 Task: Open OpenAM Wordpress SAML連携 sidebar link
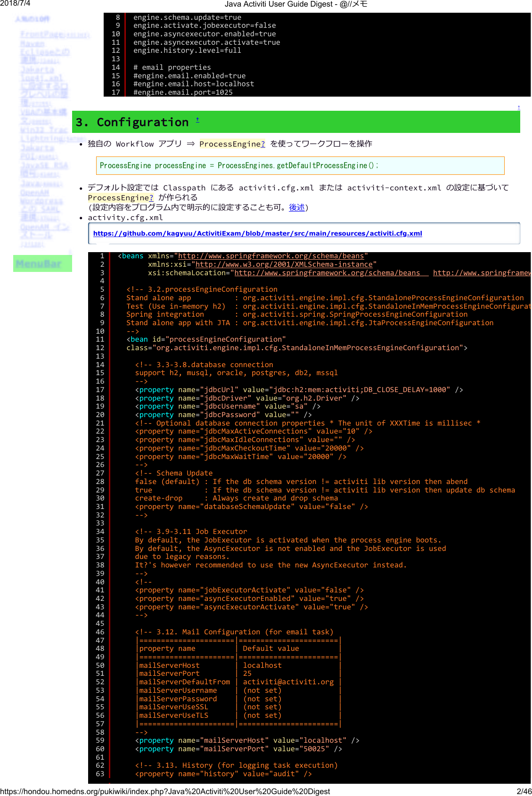point(42,205)
